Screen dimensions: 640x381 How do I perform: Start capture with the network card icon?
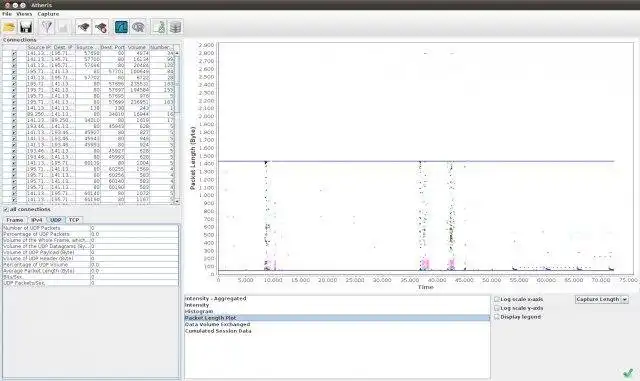[84, 27]
